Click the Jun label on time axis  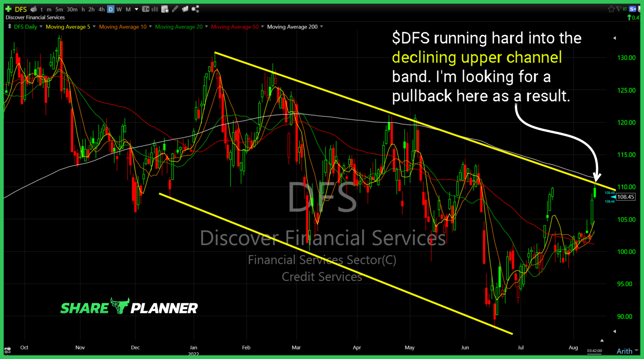click(x=465, y=348)
